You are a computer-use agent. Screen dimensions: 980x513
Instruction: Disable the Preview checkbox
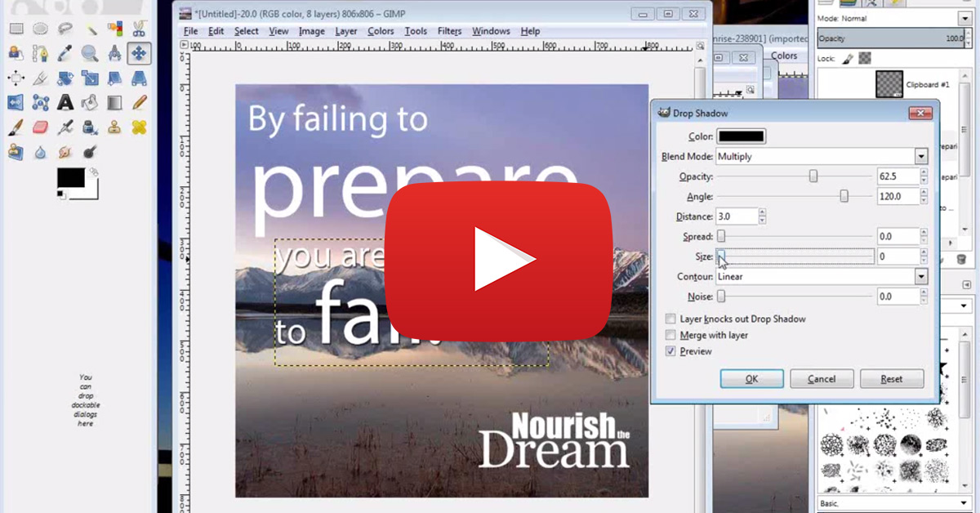click(670, 350)
